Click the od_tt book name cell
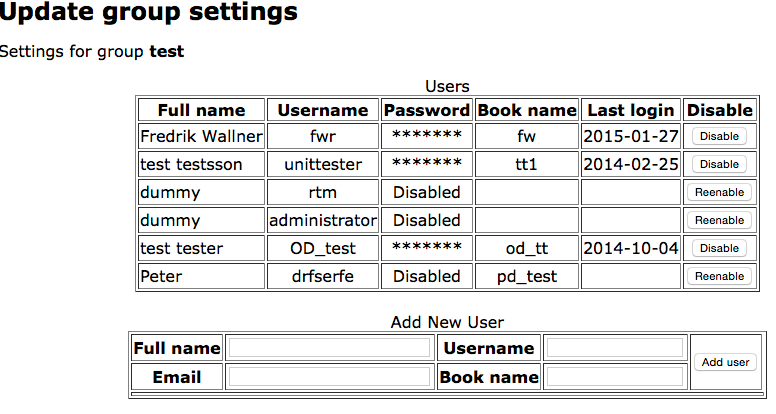The width and height of the screenshot is (776, 414). point(527,248)
